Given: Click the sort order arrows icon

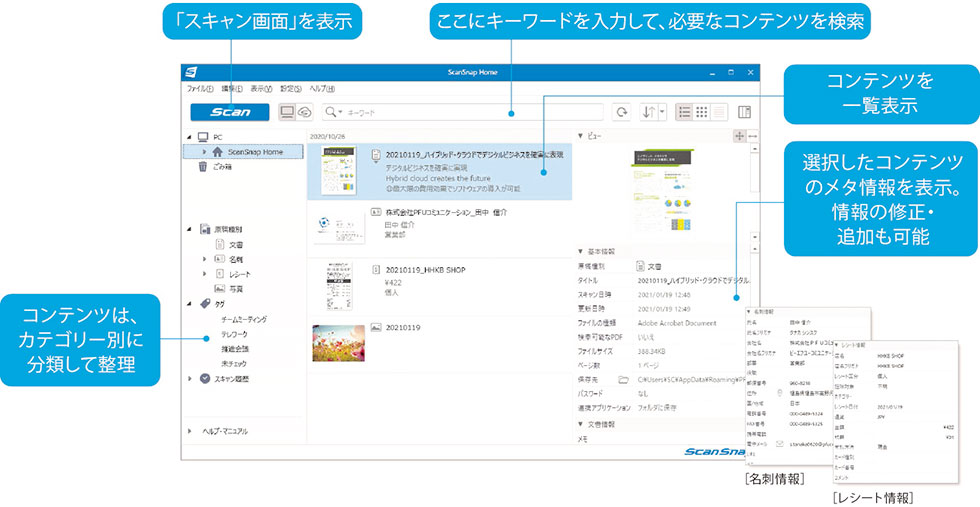Looking at the screenshot, I should (649, 112).
